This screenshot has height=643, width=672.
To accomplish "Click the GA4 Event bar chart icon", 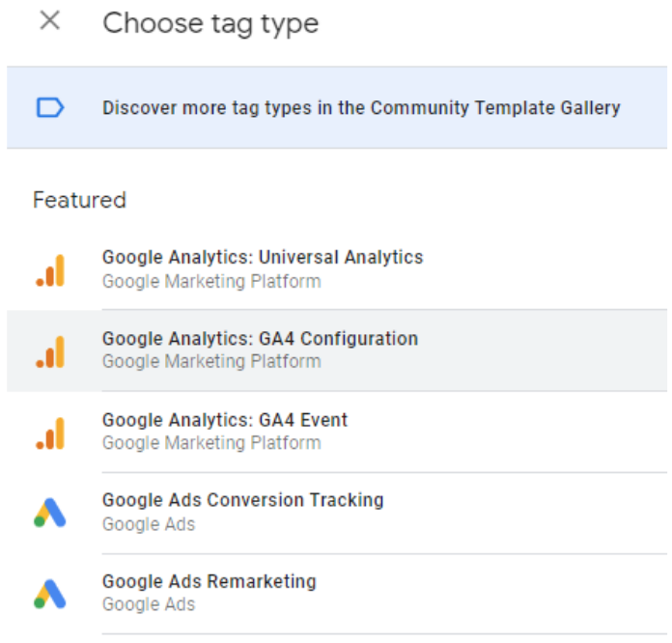I will coord(50,432).
